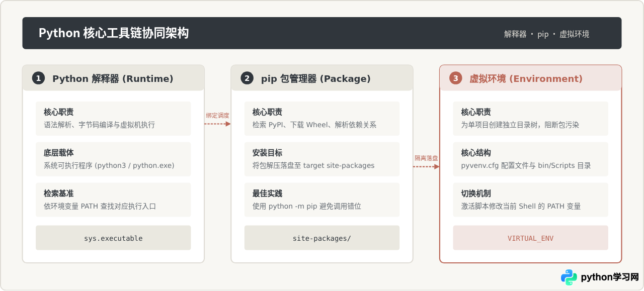Click the '切换机制' heading
Viewport: 644px width, 291px height.
pyautogui.click(x=476, y=193)
